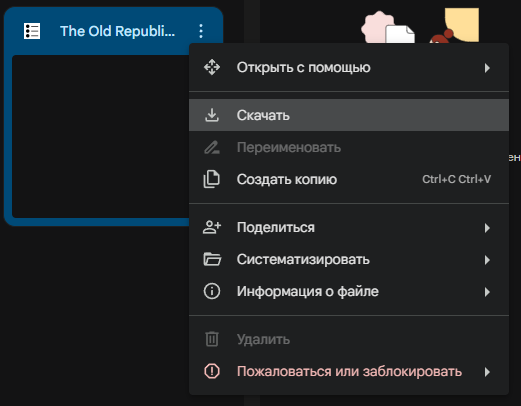521x406 pixels.
Task: Click the copy pages icon
Action: [x=212, y=179]
